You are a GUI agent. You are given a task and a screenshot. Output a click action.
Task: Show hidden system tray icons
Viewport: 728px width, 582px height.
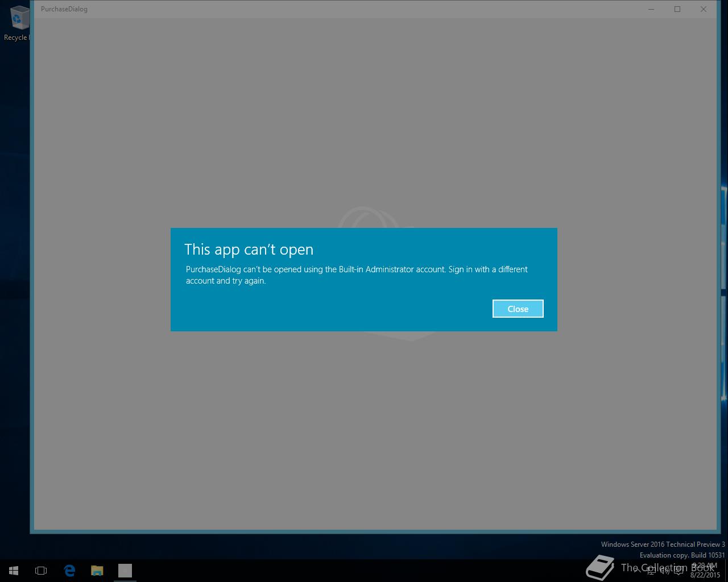tap(637, 571)
